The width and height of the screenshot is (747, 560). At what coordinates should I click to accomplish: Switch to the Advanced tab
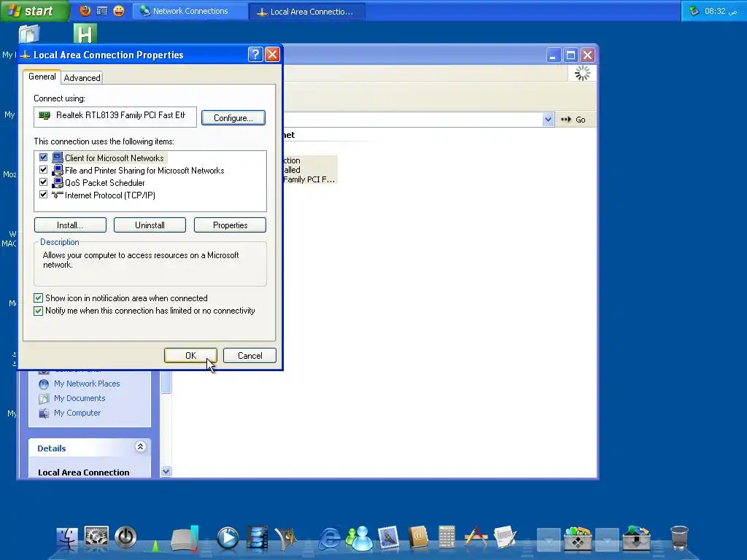pos(82,78)
